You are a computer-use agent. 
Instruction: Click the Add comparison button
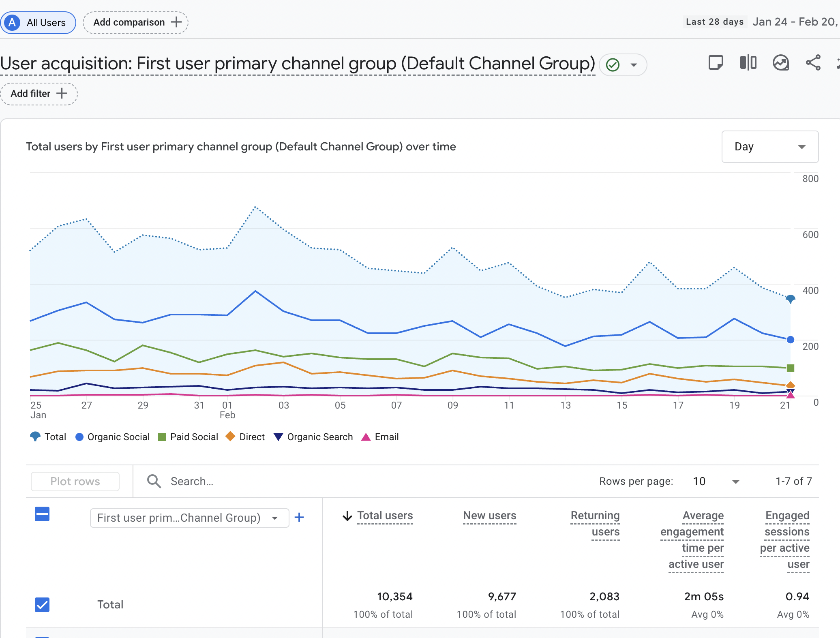(135, 23)
